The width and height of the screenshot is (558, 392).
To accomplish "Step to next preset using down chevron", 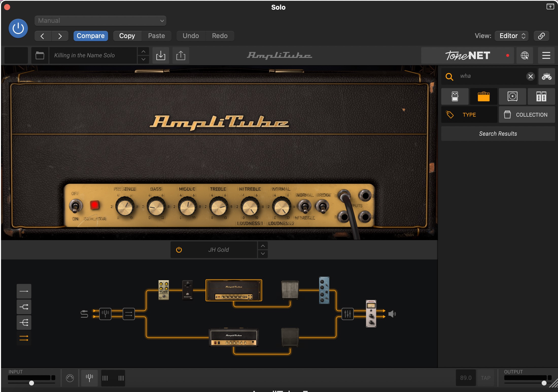I will click(x=143, y=59).
